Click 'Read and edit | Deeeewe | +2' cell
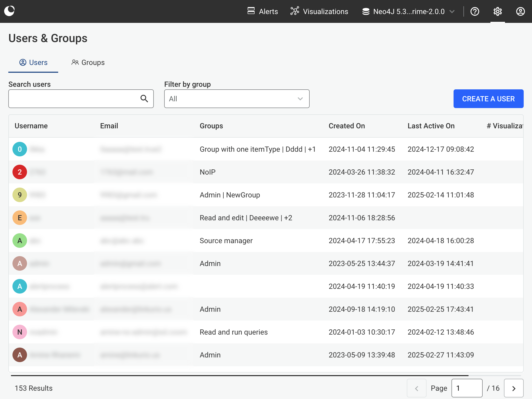Image resolution: width=532 pixels, height=399 pixels. (246, 218)
